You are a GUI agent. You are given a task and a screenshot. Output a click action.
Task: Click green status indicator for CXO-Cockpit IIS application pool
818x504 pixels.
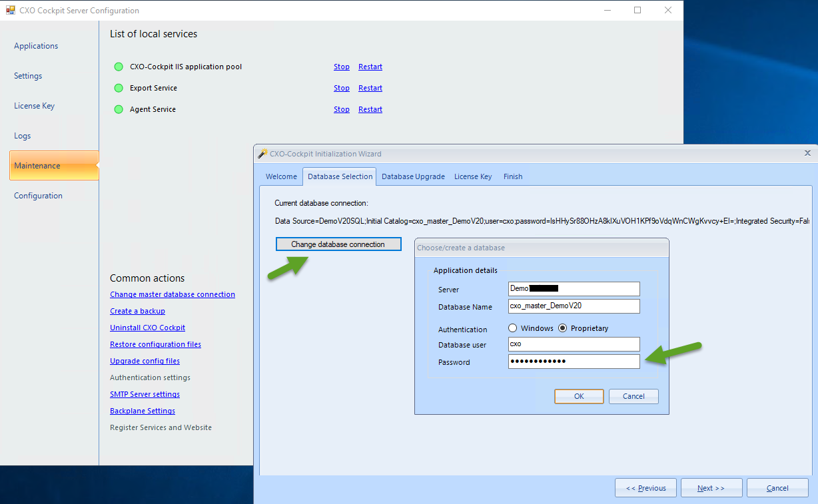[x=119, y=67]
